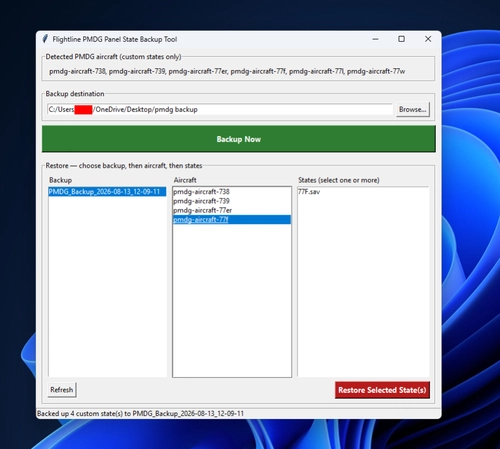500x449 pixels.
Task: Click the feather app icon in title bar
Action: pos(45,39)
